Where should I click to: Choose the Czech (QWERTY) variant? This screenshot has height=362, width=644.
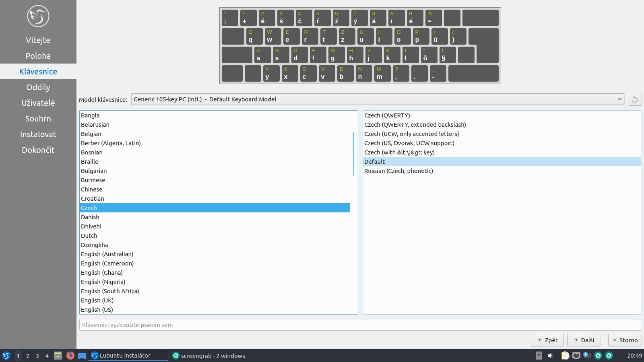tap(502, 115)
